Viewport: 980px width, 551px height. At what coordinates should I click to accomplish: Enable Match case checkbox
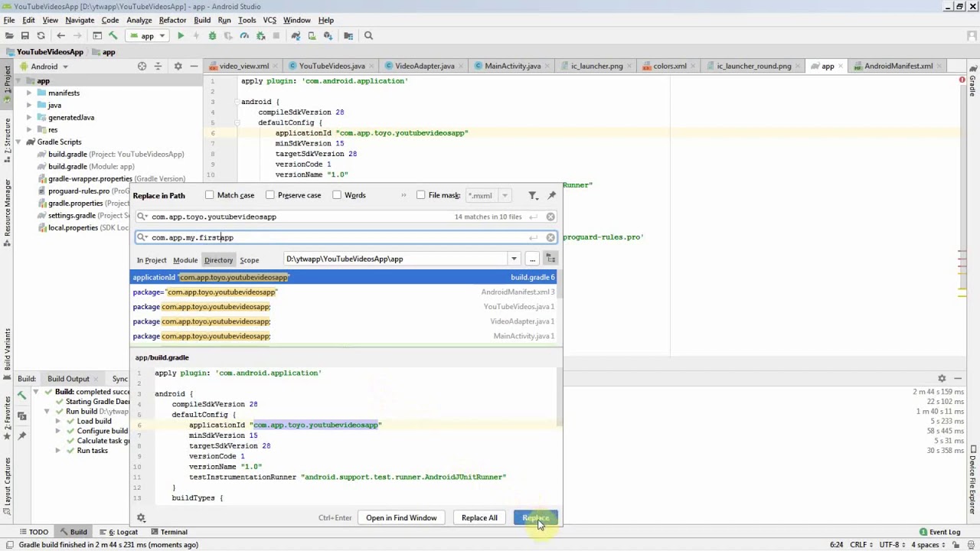click(210, 195)
